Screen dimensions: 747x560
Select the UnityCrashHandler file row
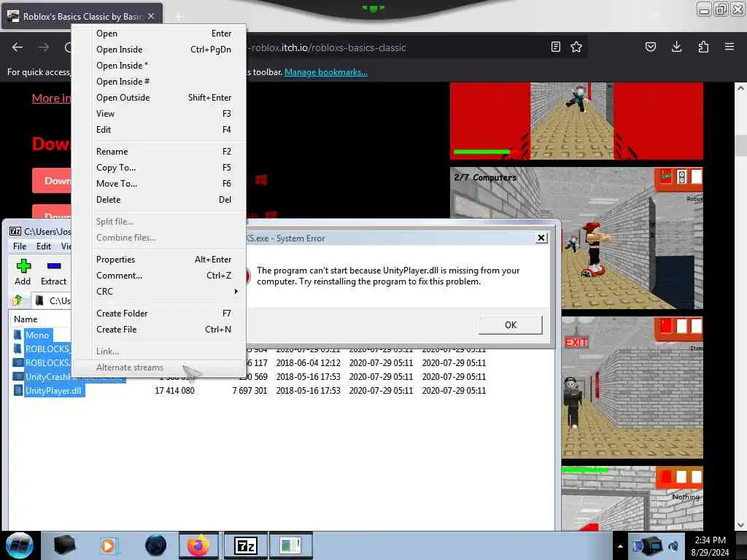click(x=47, y=377)
